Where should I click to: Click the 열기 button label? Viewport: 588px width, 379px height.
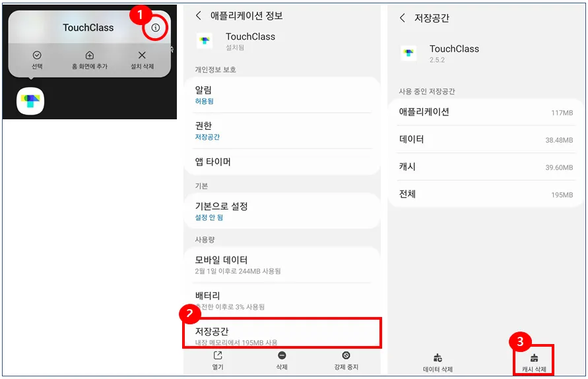(x=218, y=367)
